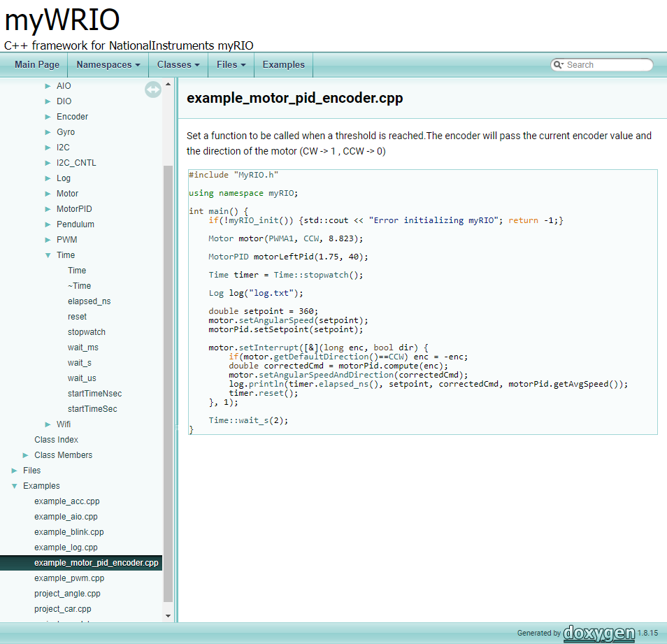Expand the Files tree node
The height and width of the screenshot is (644, 667).
point(14,471)
